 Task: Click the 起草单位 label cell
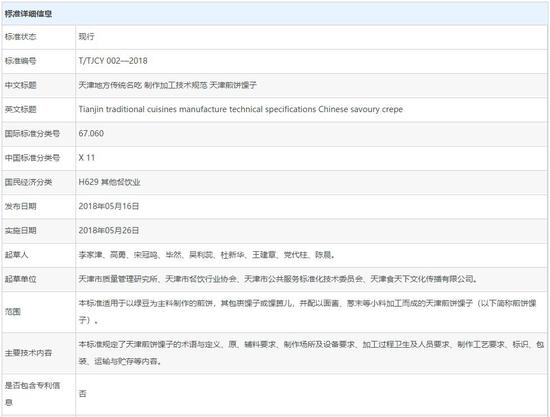[39, 280]
